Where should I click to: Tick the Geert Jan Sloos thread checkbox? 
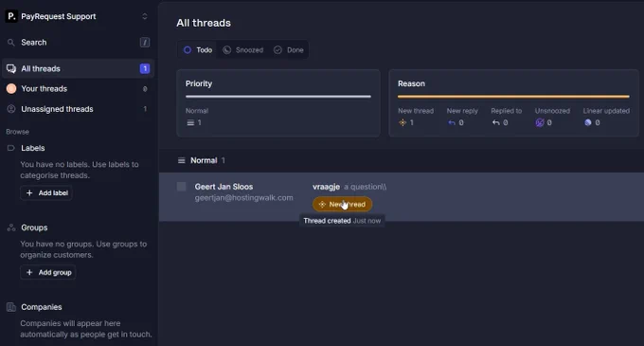181,187
